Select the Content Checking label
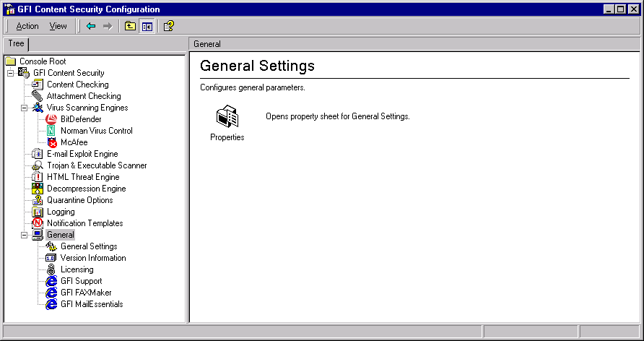Viewport: 644px width, 341px height. pos(78,85)
